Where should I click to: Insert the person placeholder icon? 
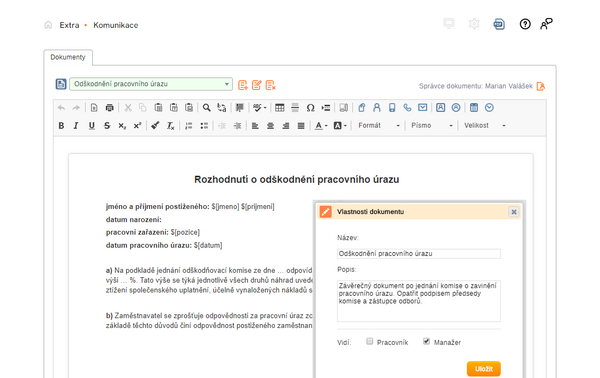377,108
